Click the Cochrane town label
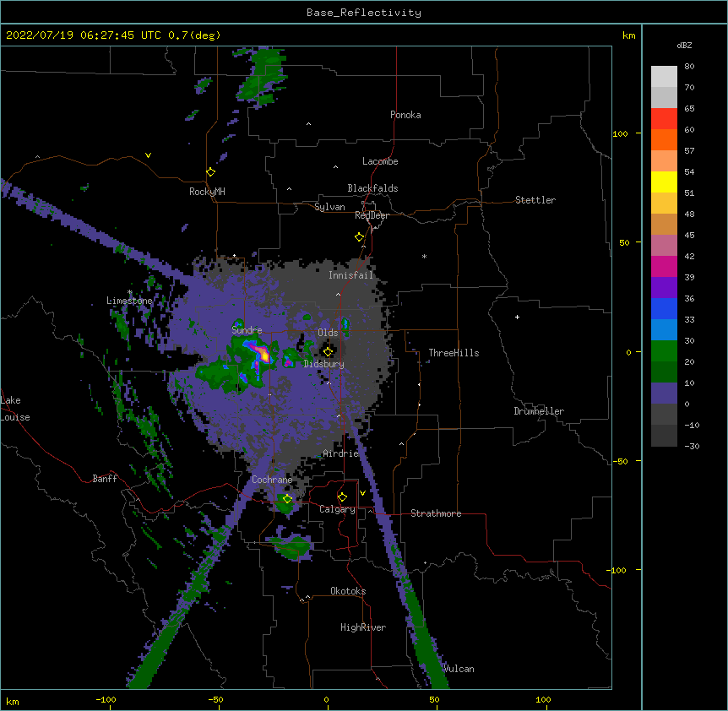The width and height of the screenshot is (728, 711). 272,480
